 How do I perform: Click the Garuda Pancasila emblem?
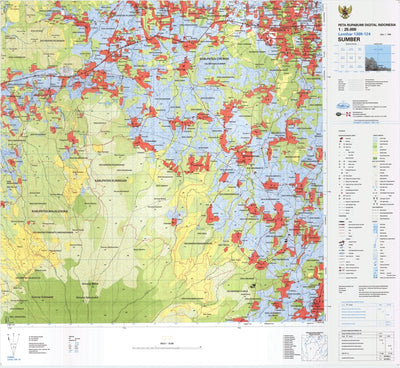click(345, 12)
